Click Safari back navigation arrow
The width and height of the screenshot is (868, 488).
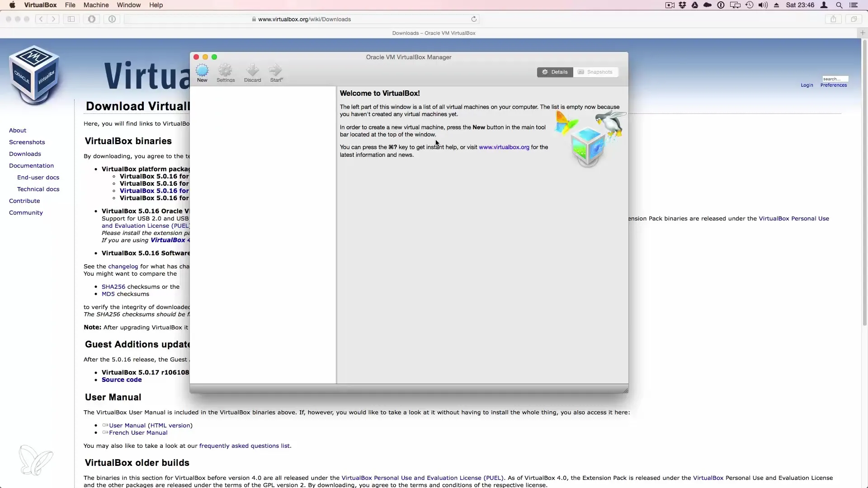(x=41, y=19)
